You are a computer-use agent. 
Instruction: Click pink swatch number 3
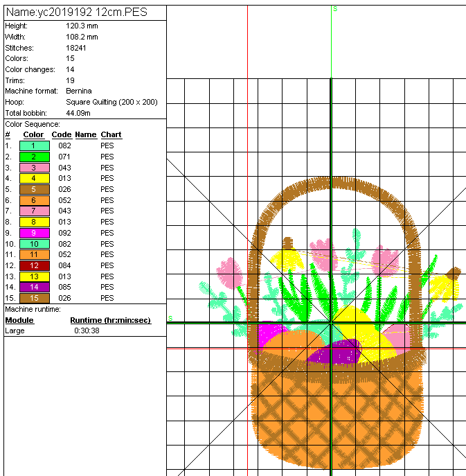[x=35, y=168]
